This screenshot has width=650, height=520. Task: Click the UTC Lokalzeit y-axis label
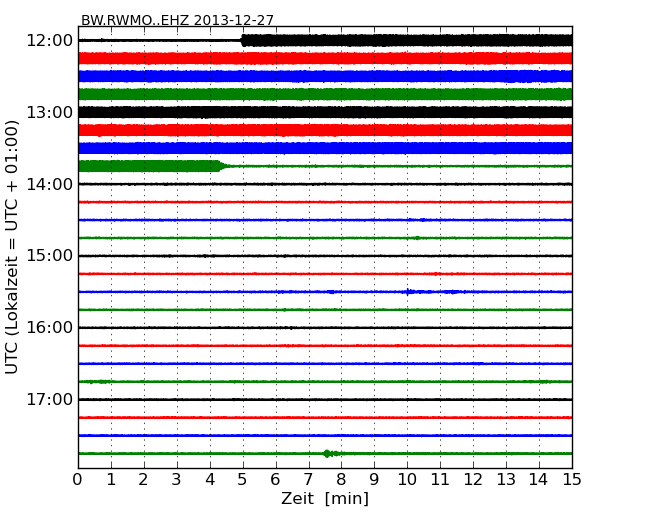coord(12,247)
